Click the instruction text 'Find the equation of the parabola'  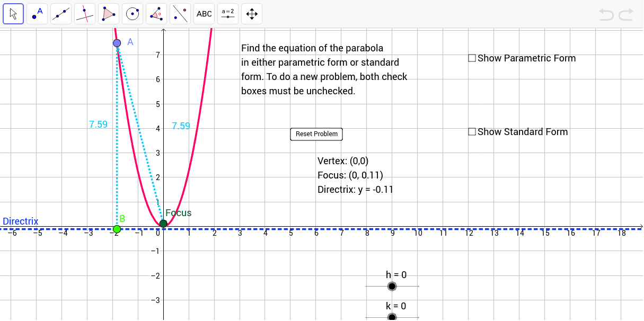click(312, 48)
